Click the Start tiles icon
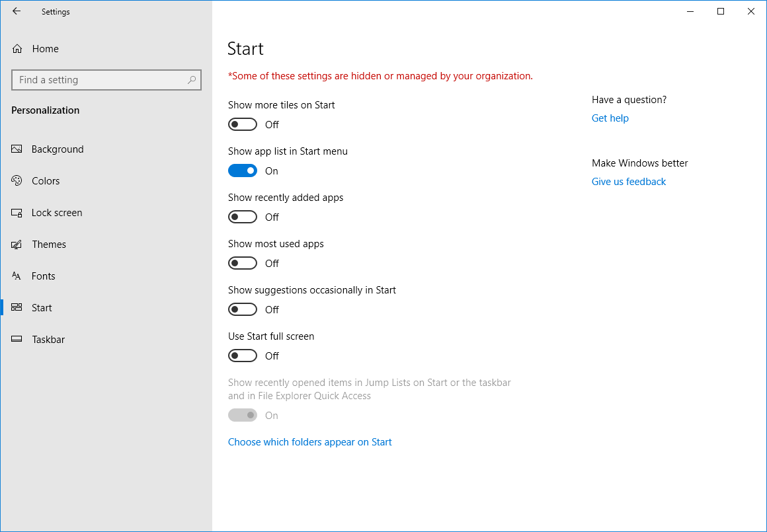767x532 pixels. [17, 307]
